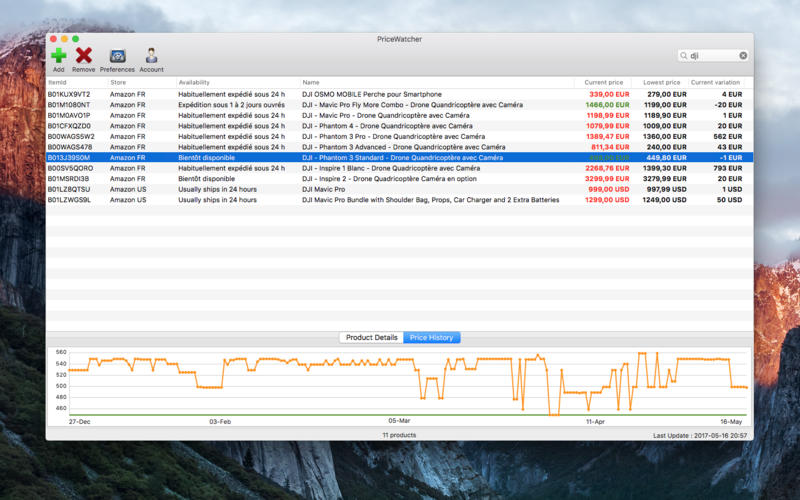Click the 11-Apr date on the chart axis

point(595,422)
